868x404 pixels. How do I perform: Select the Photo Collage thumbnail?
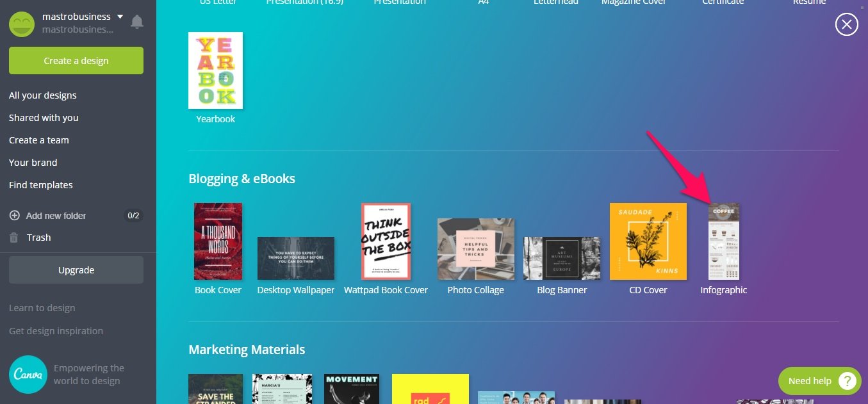476,249
